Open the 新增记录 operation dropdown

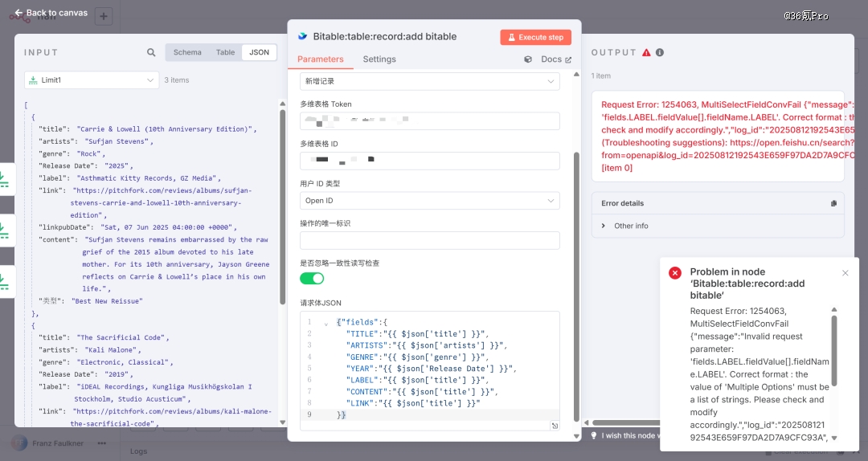[429, 82]
